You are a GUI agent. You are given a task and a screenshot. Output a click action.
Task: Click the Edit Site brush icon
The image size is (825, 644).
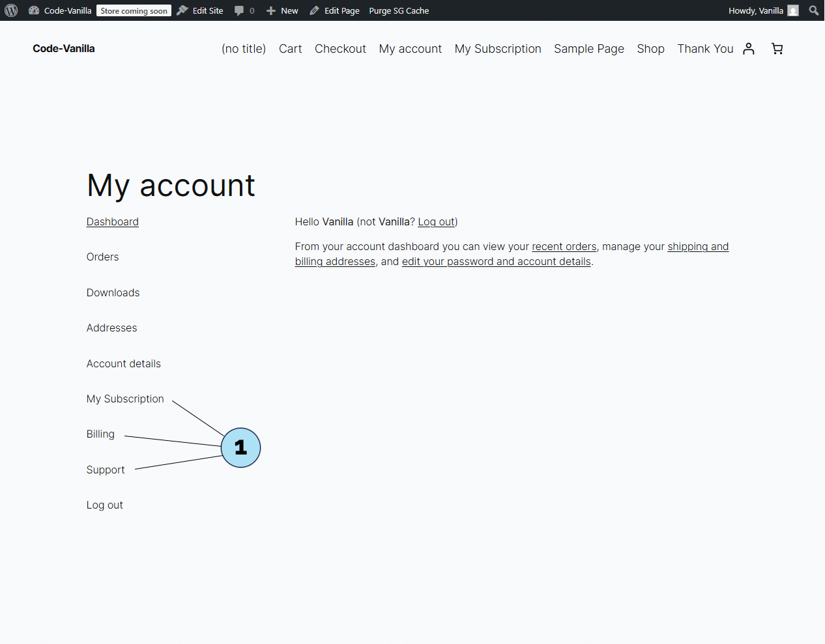coord(183,10)
